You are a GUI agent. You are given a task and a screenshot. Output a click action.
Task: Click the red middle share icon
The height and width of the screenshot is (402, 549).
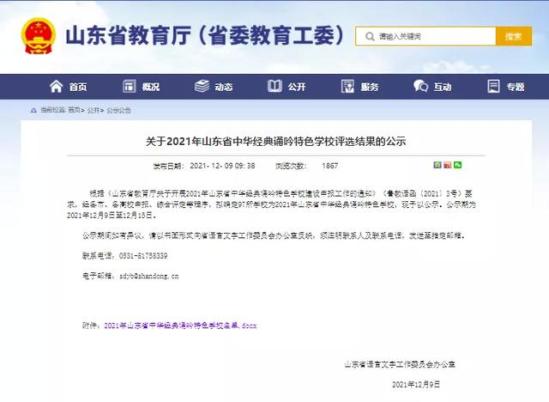(447, 165)
